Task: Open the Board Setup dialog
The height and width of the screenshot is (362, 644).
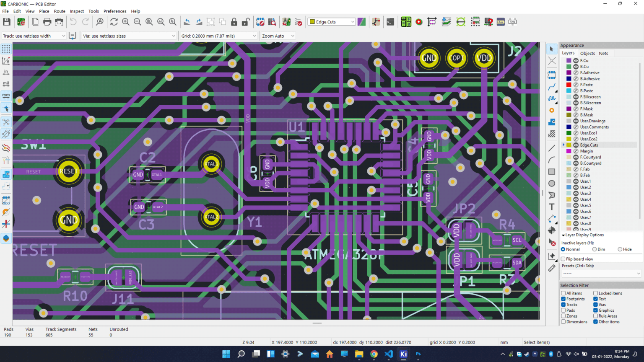Action: tap(21, 21)
